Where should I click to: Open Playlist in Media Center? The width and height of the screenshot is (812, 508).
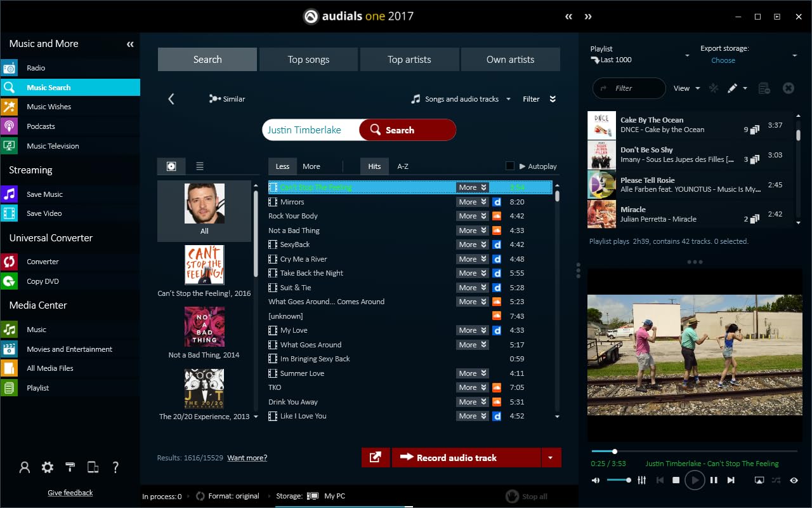click(x=70, y=388)
